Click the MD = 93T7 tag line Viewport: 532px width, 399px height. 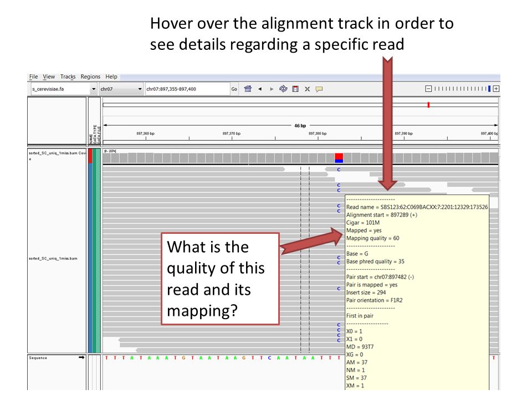point(360,347)
